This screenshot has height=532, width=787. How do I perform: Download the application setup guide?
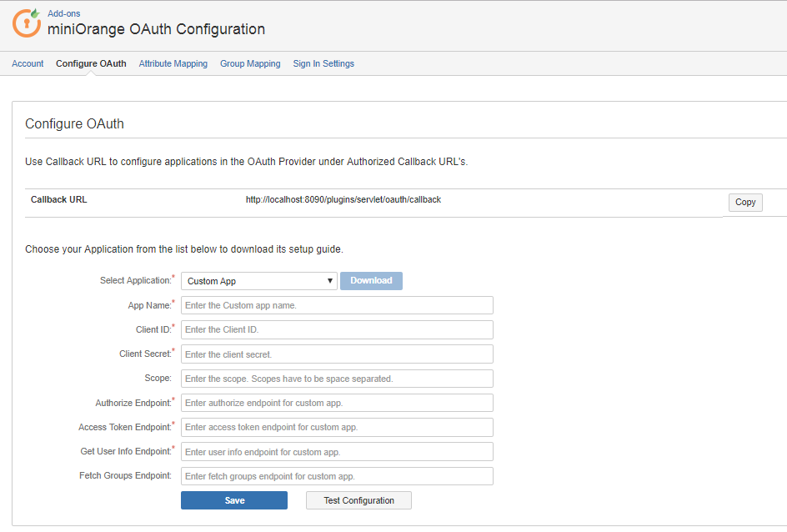[372, 280]
